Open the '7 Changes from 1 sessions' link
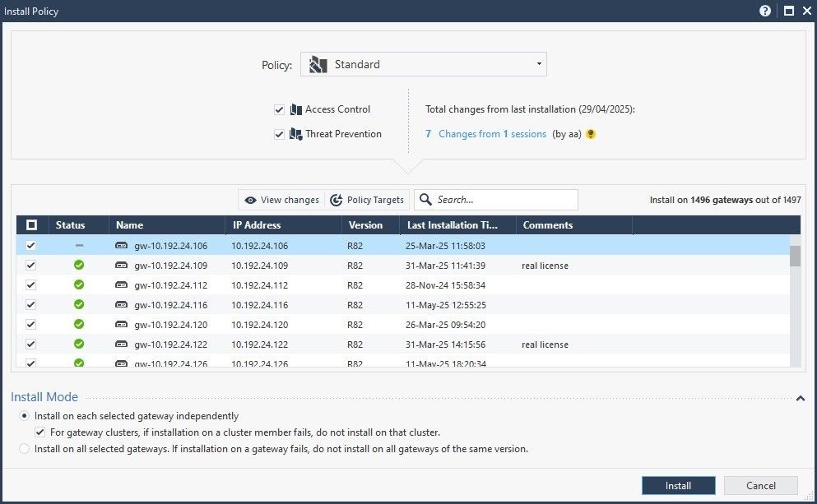Image resolution: width=817 pixels, height=504 pixels. (485, 134)
